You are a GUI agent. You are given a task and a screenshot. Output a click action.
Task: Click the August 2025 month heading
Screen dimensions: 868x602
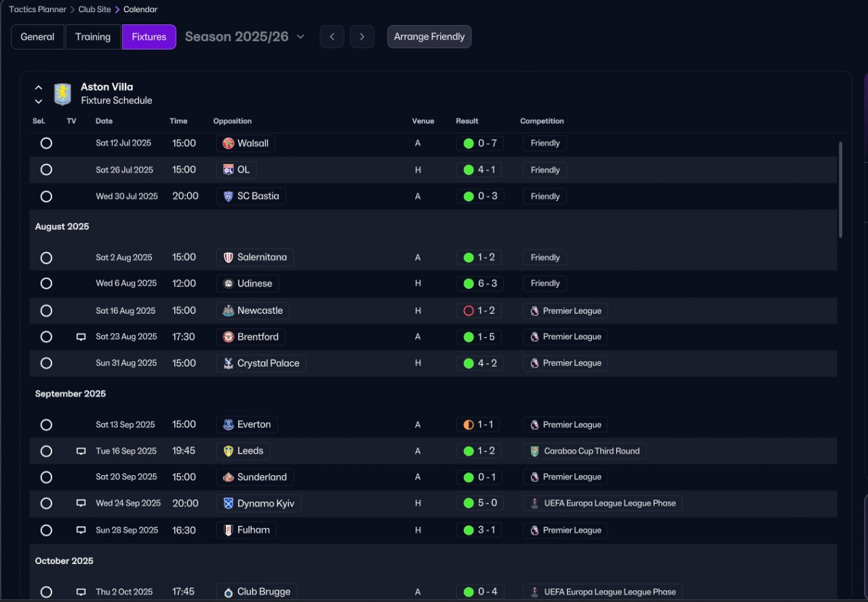[x=62, y=226]
